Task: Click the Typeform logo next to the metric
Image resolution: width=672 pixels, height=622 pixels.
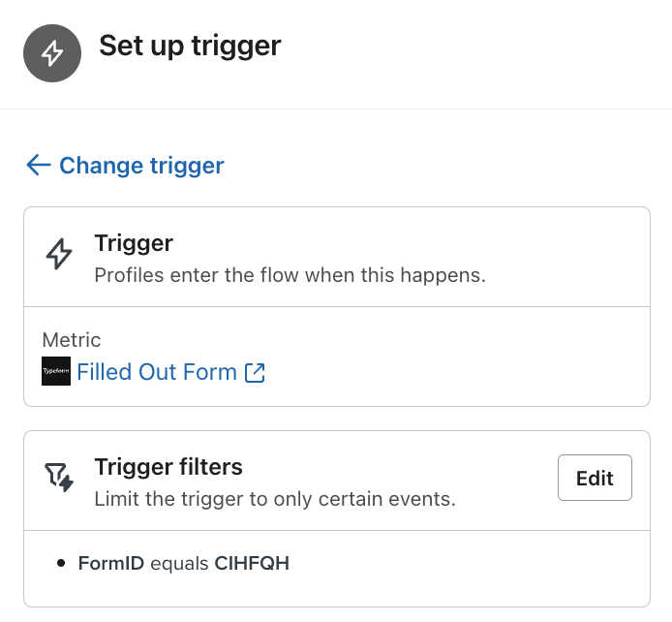Action: pos(56,372)
